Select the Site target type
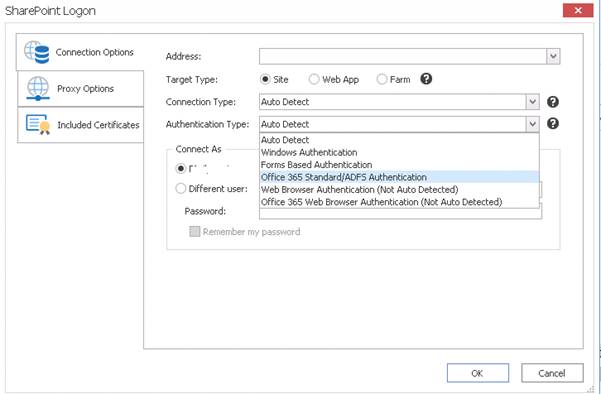 265,79
